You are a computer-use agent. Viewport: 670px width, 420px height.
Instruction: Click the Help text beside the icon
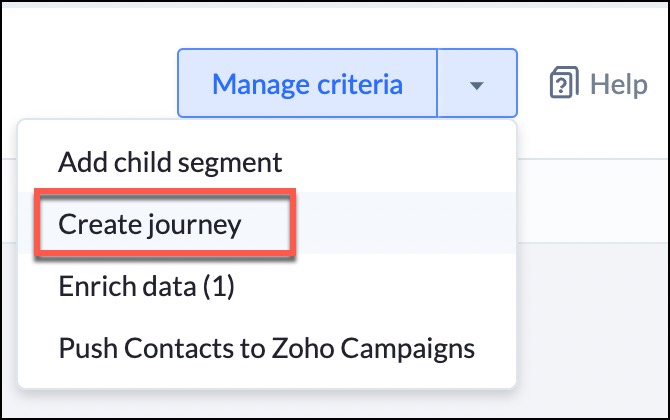point(618,84)
